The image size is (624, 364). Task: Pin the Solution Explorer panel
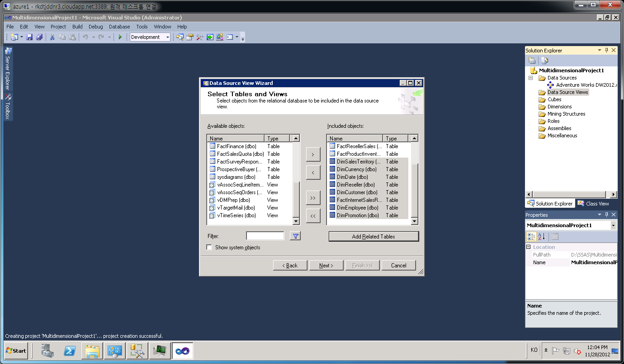point(607,51)
